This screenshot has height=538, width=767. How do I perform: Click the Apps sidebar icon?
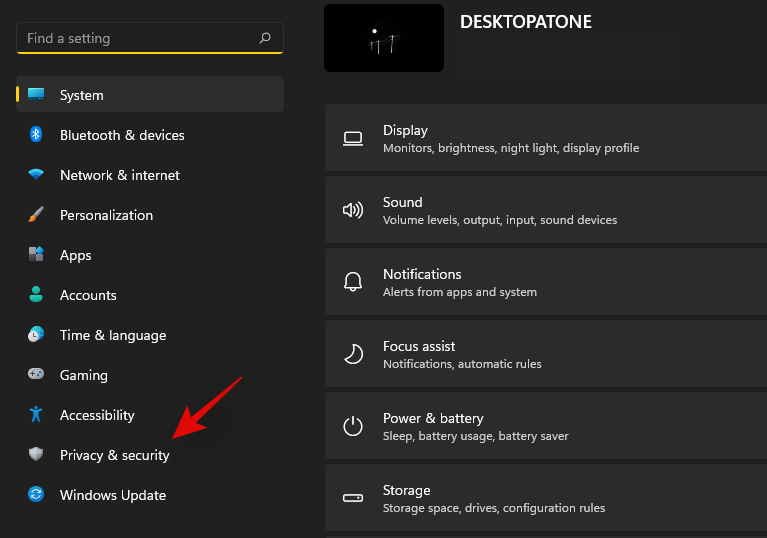point(36,255)
